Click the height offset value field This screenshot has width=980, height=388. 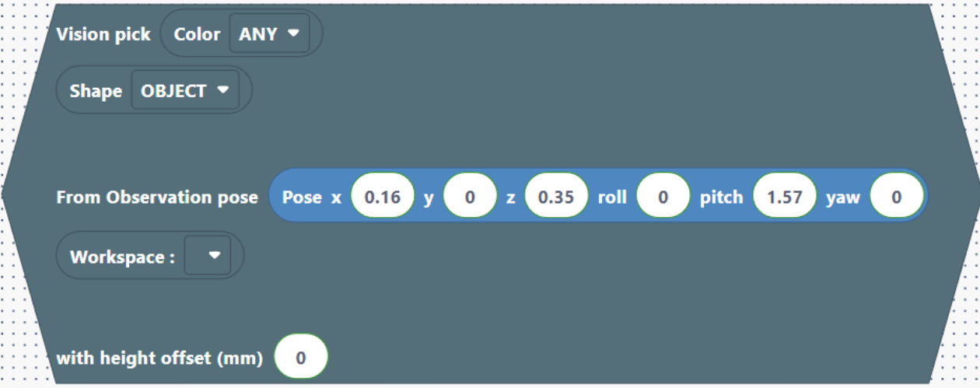coord(301,358)
